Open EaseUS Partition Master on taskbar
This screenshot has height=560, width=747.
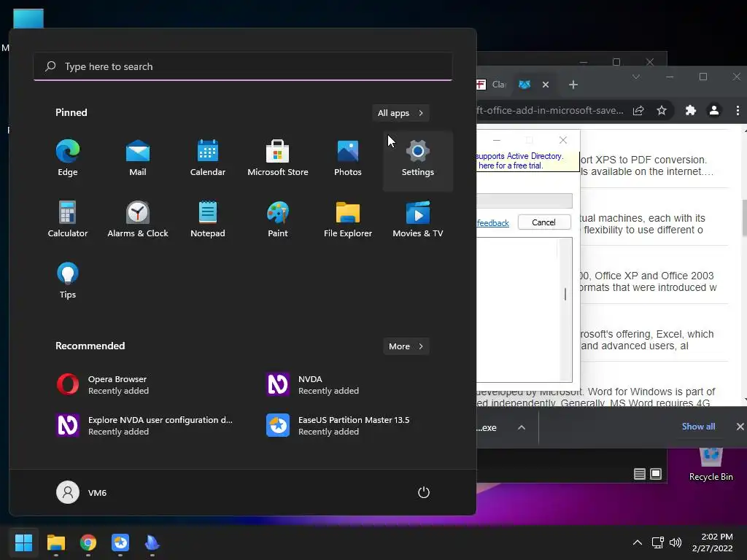[x=120, y=542]
